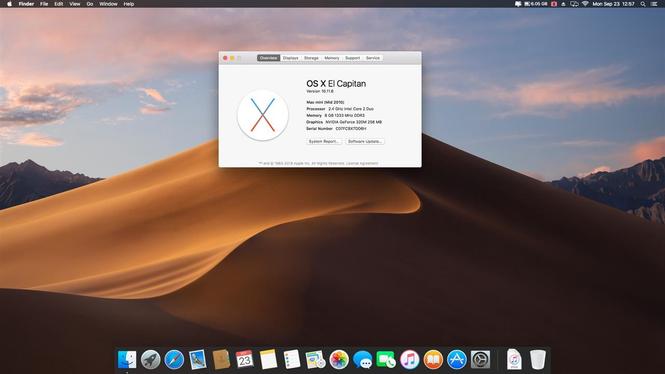Viewport: 665px width, 374px height.
Task: Open Safari compass icon in Dock
Action: click(174, 360)
